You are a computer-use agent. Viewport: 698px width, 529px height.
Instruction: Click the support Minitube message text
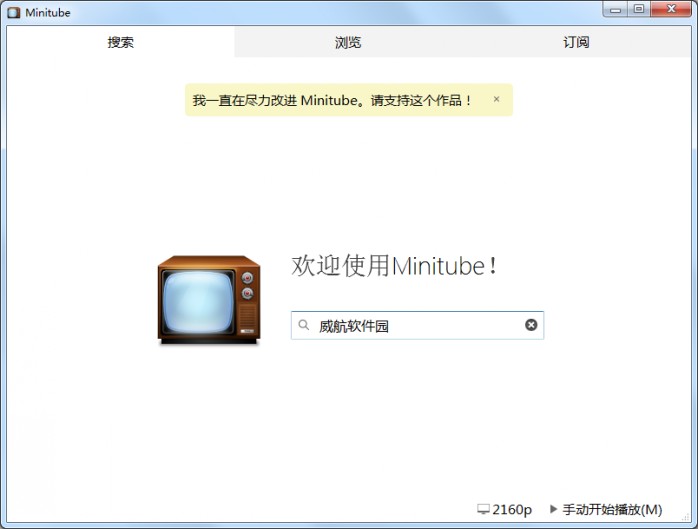(332, 101)
